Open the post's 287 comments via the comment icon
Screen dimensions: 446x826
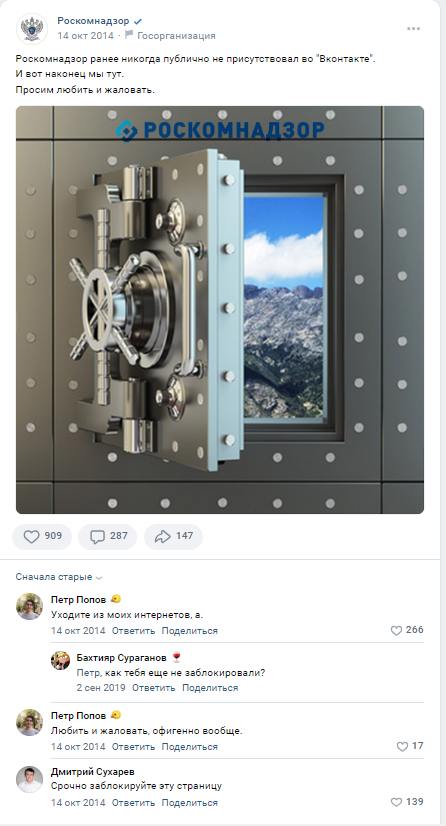tap(107, 536)
